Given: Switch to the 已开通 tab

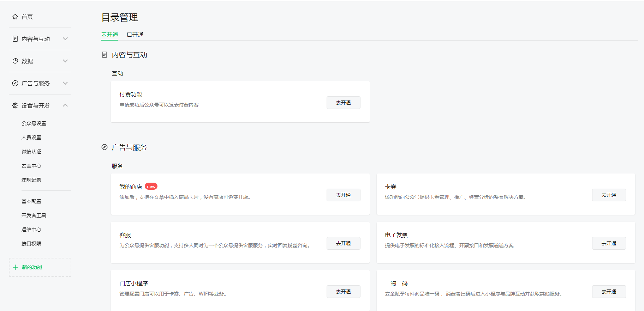Looking at the screenshot, I should click(135, 35).
